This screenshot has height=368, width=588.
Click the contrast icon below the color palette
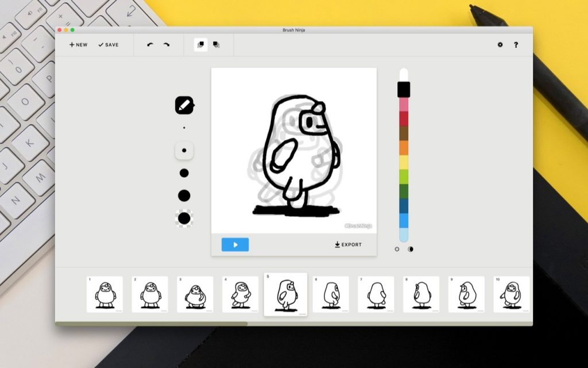point(410,249)
